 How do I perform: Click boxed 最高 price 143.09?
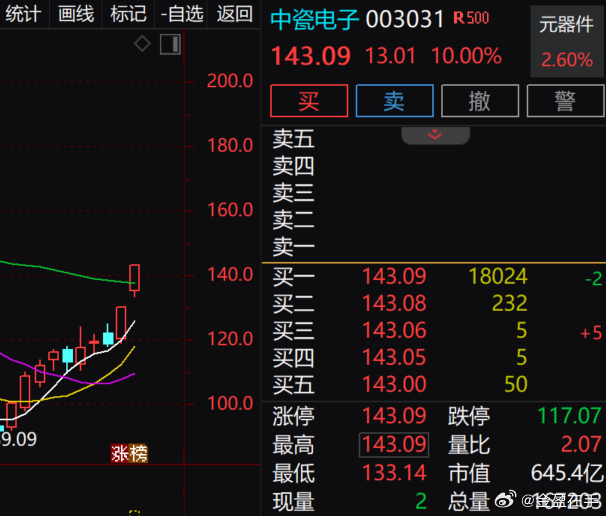[394, 445]
